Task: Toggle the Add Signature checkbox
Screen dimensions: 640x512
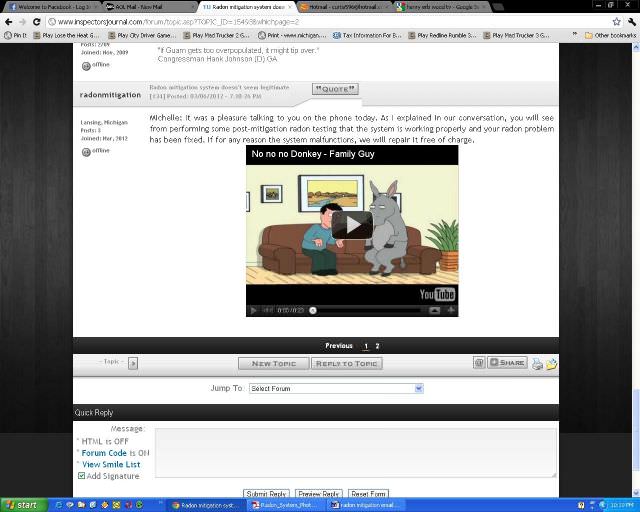Action: pyautogui.click(x=82, y=476)
